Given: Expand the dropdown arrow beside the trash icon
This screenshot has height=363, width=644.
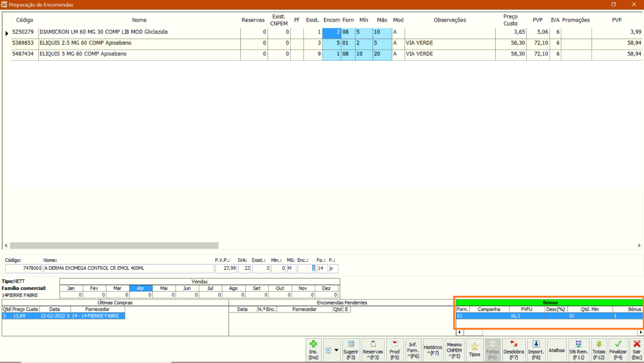Looking at the screenshot, I should [x=336, y=350].
